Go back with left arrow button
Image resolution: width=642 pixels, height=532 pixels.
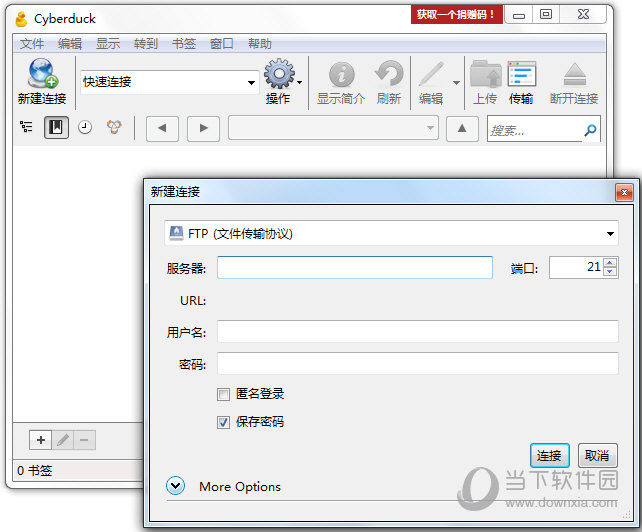click(162, 129)
